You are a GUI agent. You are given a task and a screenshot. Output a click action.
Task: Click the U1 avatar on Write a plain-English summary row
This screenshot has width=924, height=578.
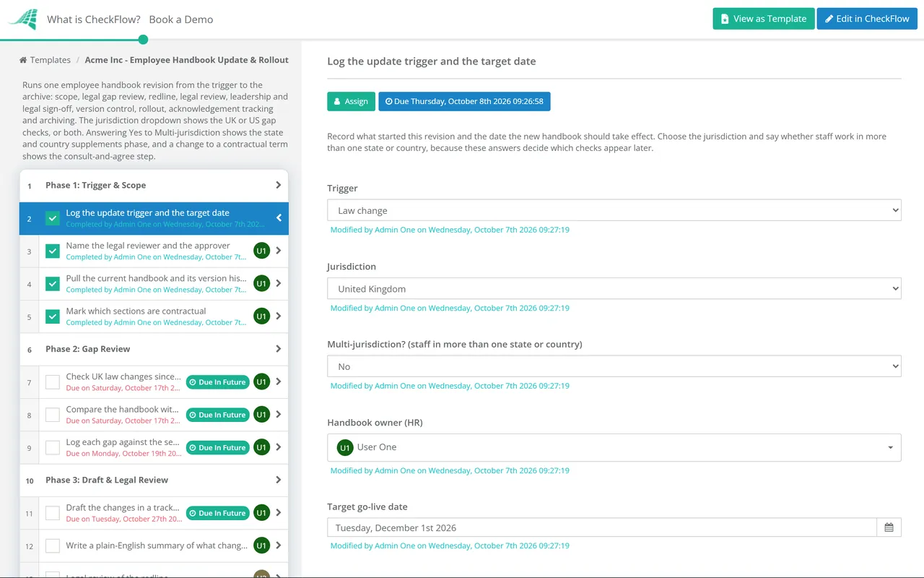pos(261,545)
